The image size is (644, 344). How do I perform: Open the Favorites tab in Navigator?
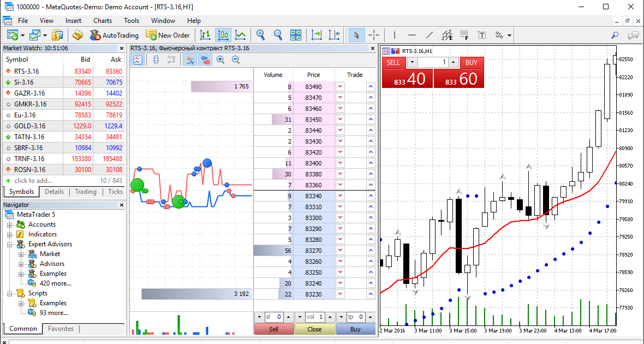[x=61, y=328]
